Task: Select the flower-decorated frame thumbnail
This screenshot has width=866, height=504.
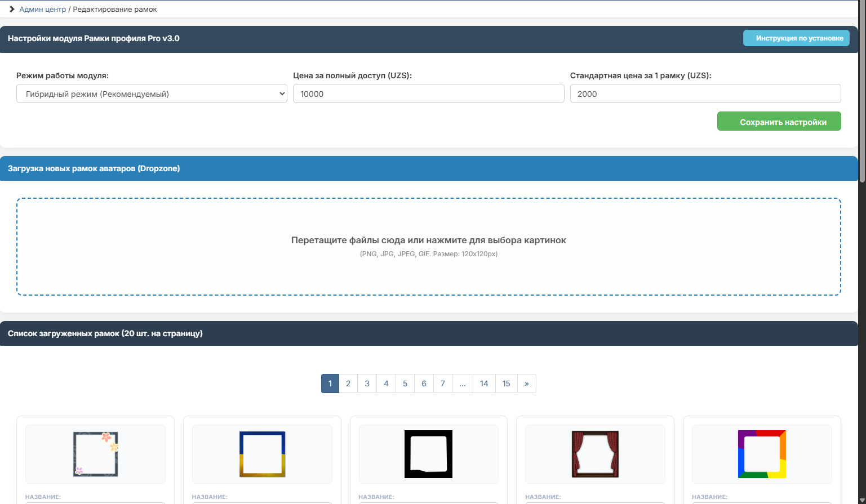Action: (x=96, y=454)
